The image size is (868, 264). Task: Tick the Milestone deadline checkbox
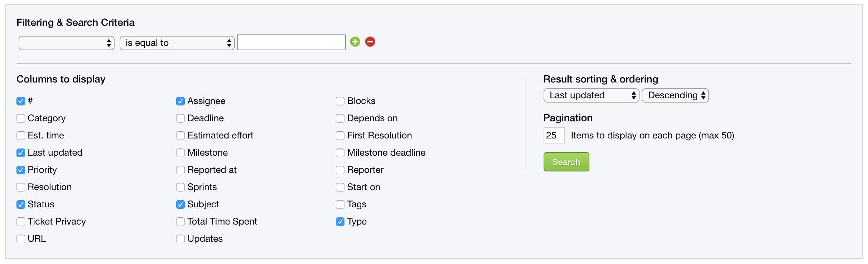[x=340, y=153]
